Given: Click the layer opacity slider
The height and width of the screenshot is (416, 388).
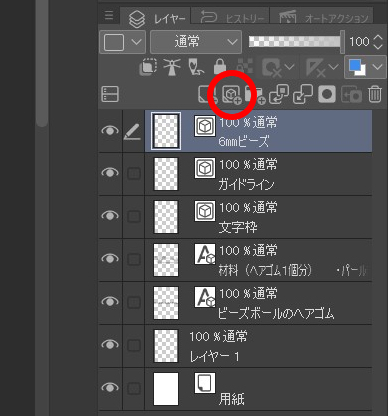Looking at the screenshot, I should coord(296,42).
